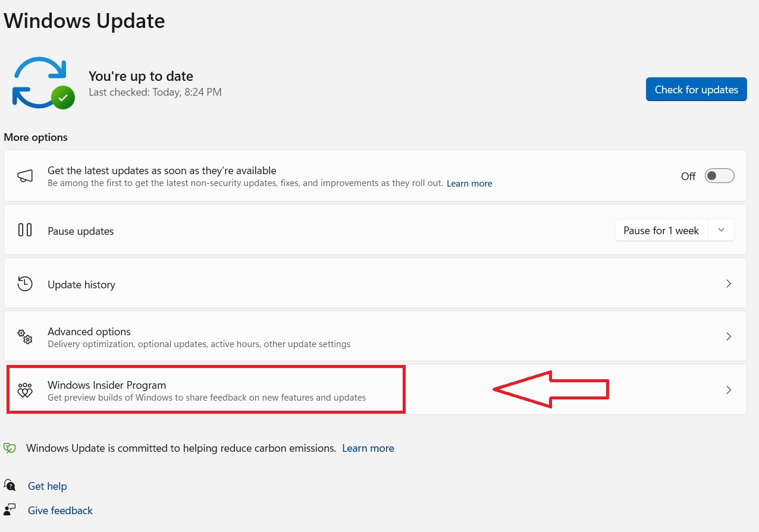The height and width of the screenshot is (532, 759).
Task: Click the Windows Update page title
Action: point(84,21)
